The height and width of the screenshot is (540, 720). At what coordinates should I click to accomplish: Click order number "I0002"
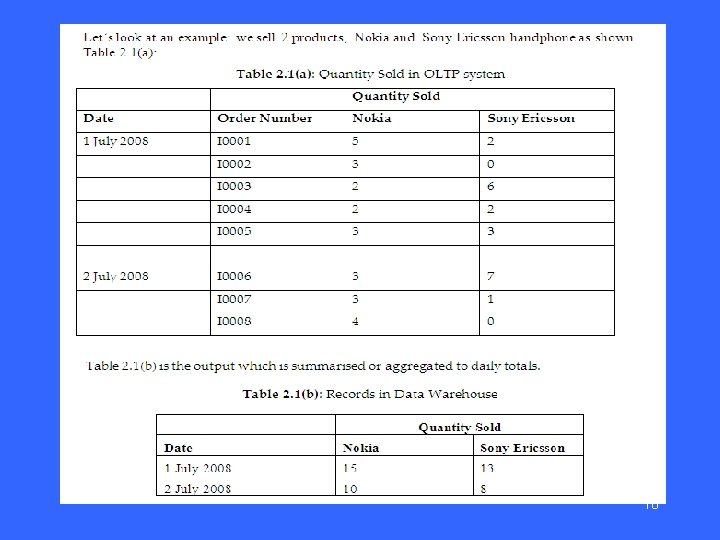click(234, 164)
